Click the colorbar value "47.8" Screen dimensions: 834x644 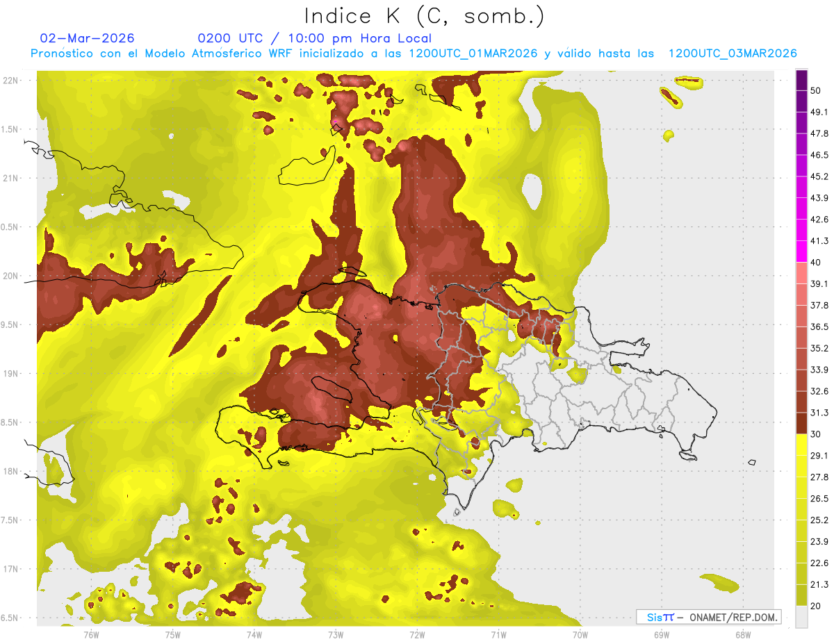[x=820, y=133]
